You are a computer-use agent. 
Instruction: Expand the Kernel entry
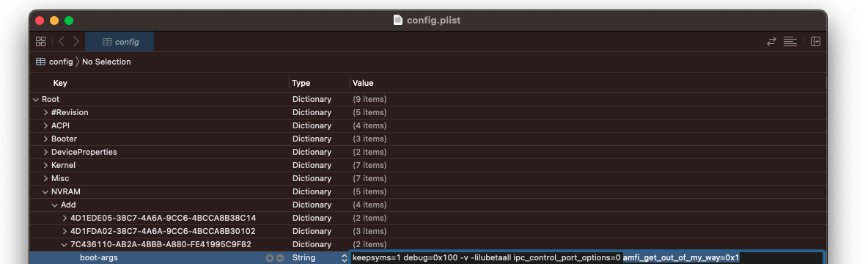[x=45, y=165]
